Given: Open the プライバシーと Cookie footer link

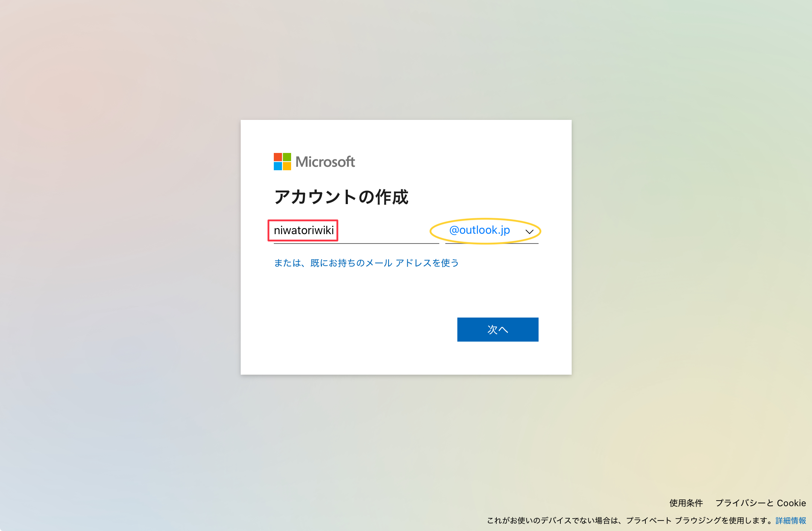Looking at the screenshot, I should pos(760,503).
